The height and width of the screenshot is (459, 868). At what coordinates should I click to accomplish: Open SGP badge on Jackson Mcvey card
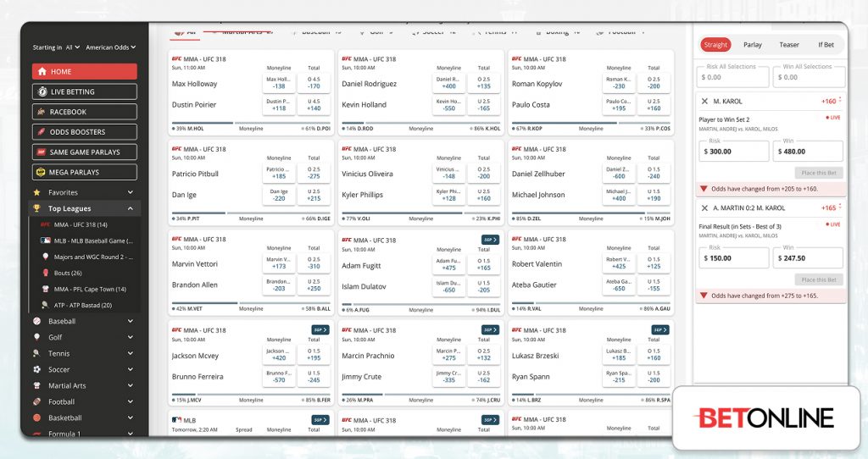click(x=320, y=329)
